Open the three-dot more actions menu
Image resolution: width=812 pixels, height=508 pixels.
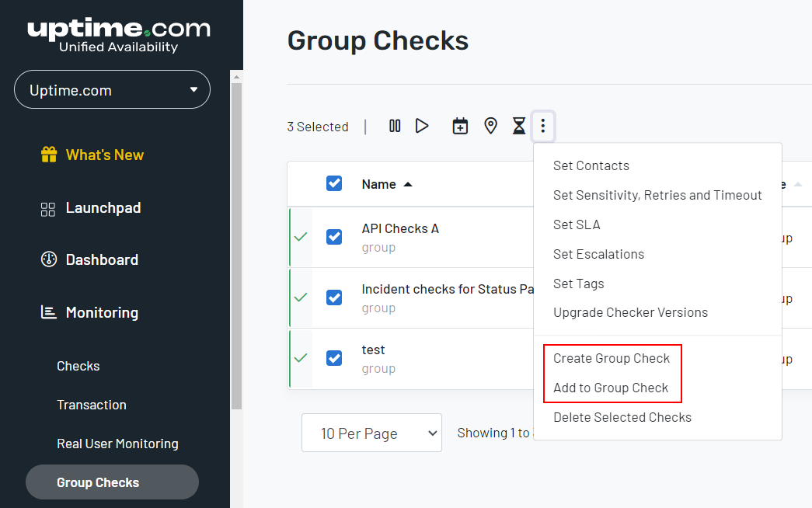pyautogui.click(x=542, y=125)
